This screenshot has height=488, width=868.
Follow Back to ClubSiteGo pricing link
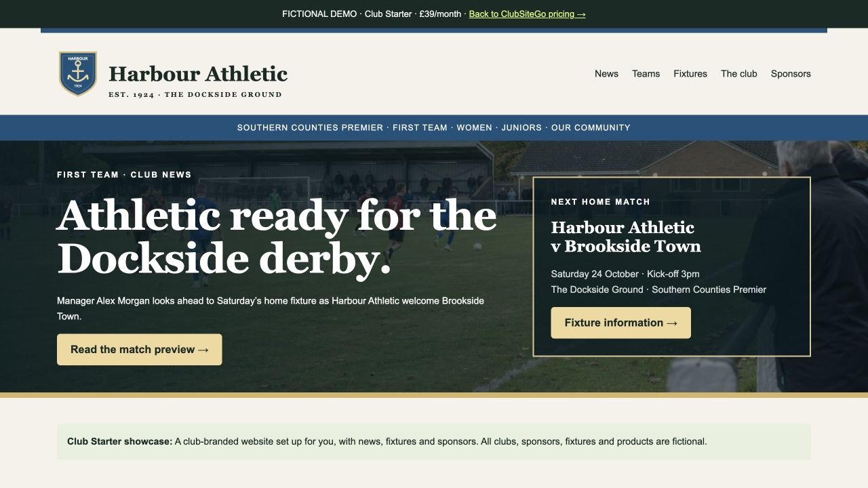coord(527,14)
